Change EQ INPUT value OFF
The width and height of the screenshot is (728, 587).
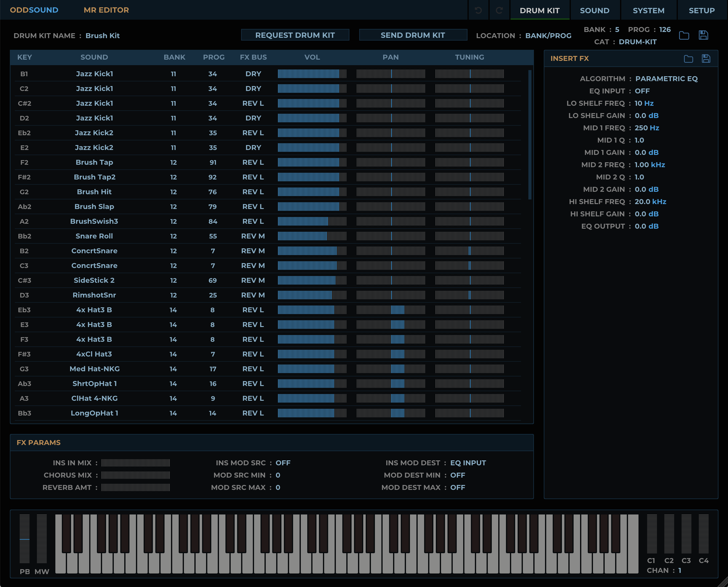642,91
